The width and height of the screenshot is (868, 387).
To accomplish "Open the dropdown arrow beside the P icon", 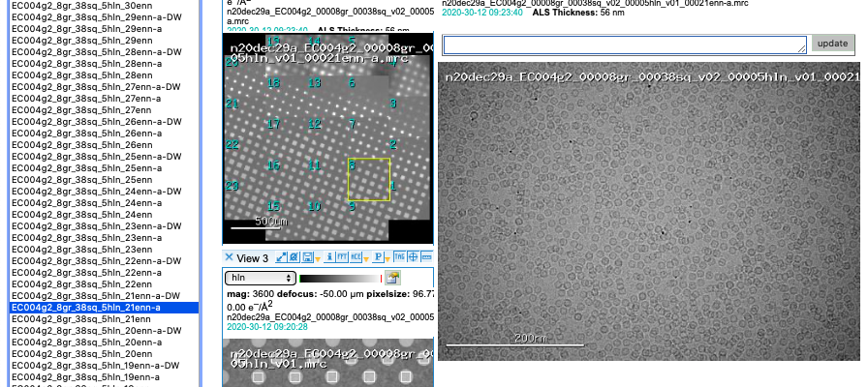I will pos(387,259).
